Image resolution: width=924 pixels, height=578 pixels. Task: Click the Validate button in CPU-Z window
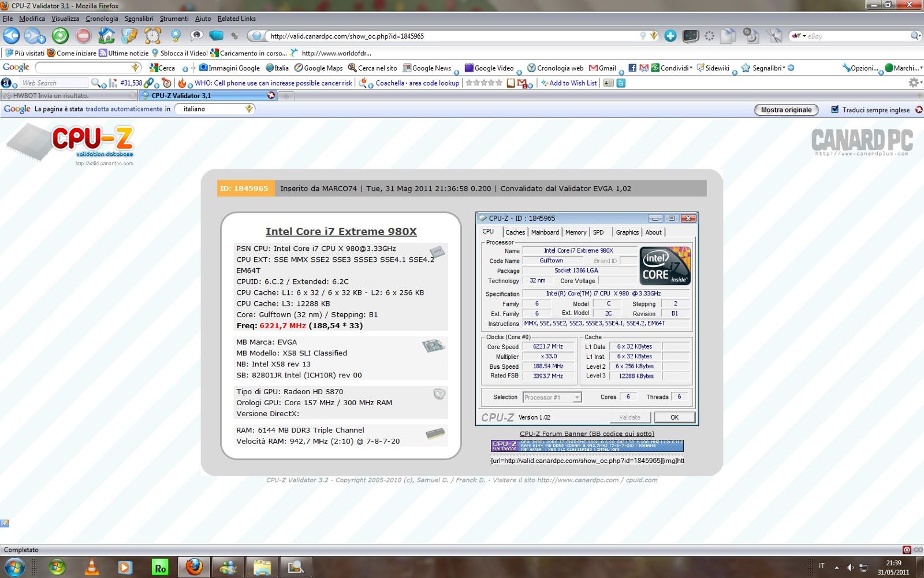pos(630,417)
